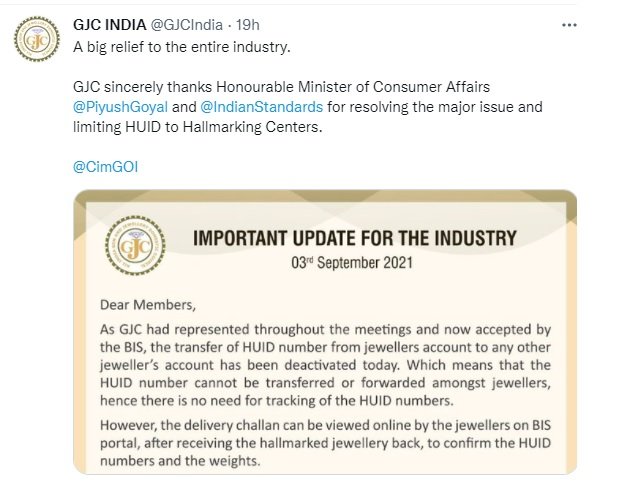Click the 'IMPORTANT UPDATE FOR THE INDUSTRY' heading
Image resolution: width=644 pixels, height=483 pixels.
[355, 238]
